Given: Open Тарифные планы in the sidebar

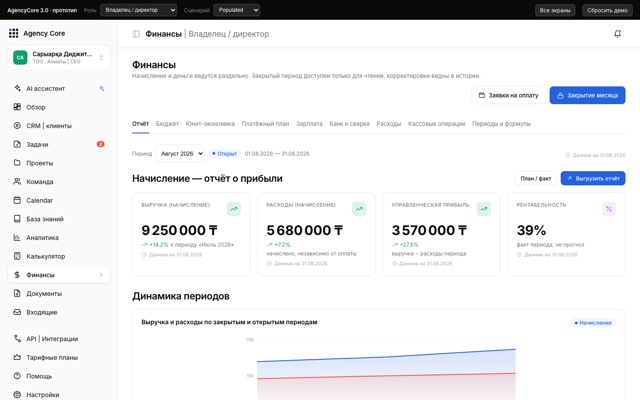Looking at the screenshot, I should [59, 358].
